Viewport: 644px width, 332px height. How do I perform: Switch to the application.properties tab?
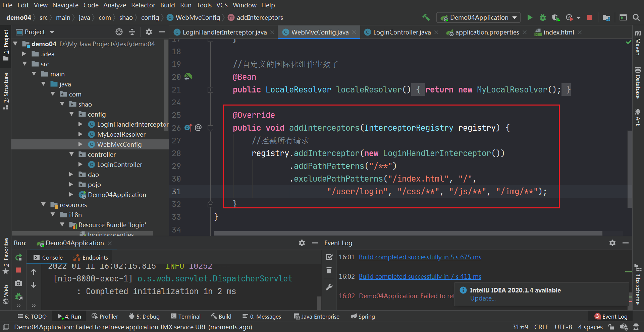click(x=487, y=32)
